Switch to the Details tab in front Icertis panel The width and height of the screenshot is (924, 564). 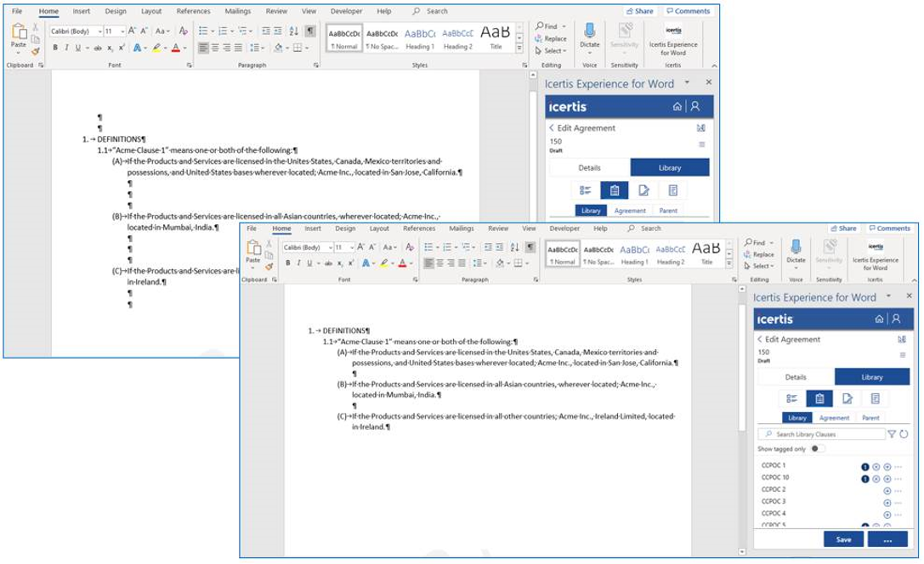[x=795, y=377]
